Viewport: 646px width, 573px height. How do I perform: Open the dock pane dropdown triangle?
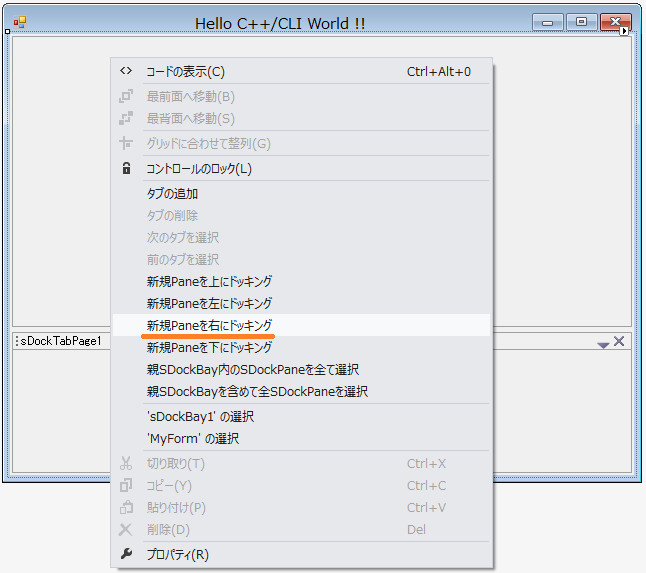[603, 345]
